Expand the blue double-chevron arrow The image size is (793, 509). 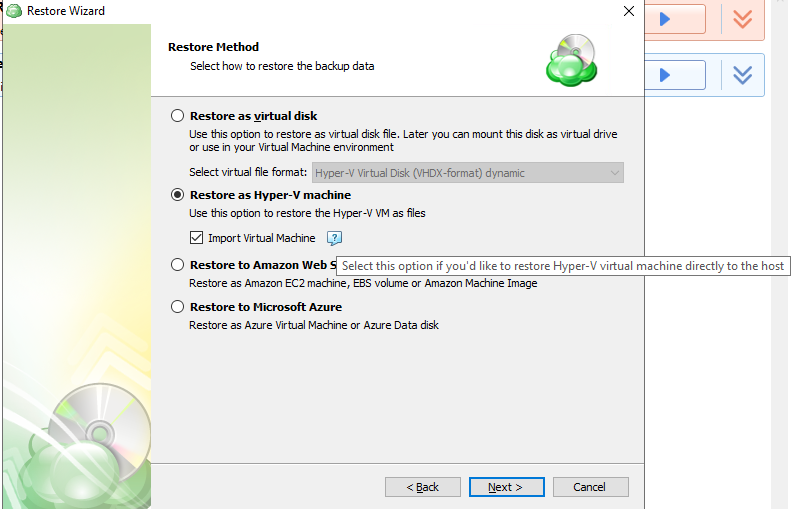[741, 75]
